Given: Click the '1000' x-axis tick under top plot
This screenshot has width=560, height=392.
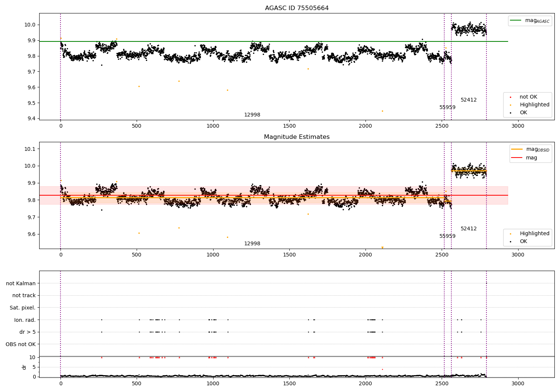Looking at the screenshot, I should coord(213,126).
